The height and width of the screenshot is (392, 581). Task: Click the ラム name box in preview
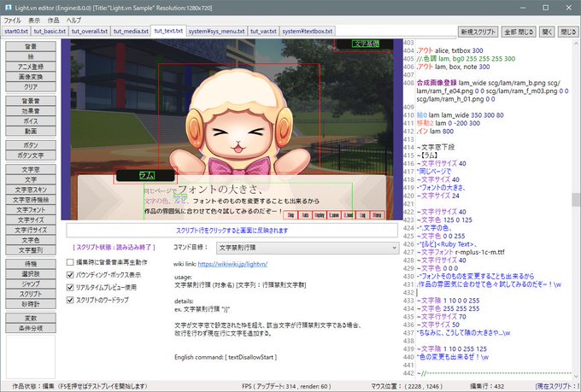pos(145,175)
